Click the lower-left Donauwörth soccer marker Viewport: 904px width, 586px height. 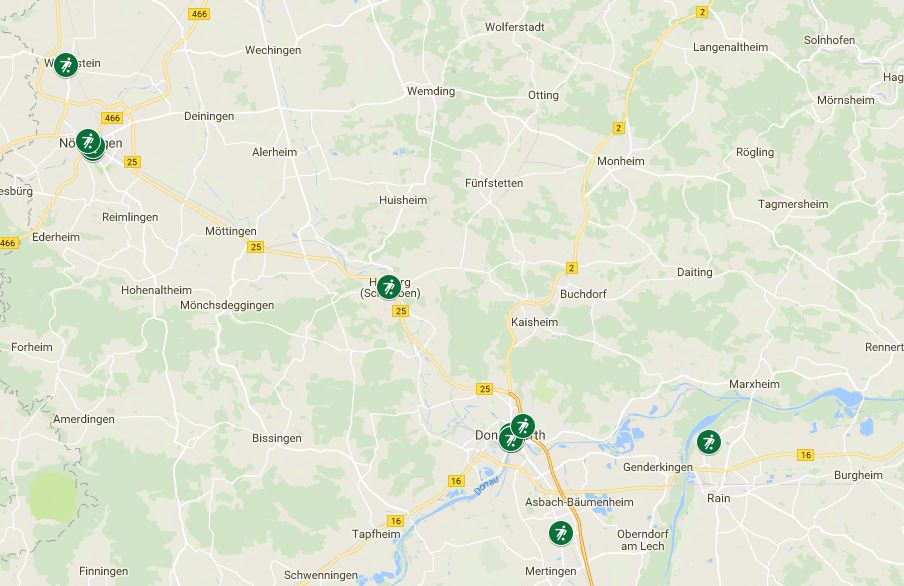[x=510, y=440]
